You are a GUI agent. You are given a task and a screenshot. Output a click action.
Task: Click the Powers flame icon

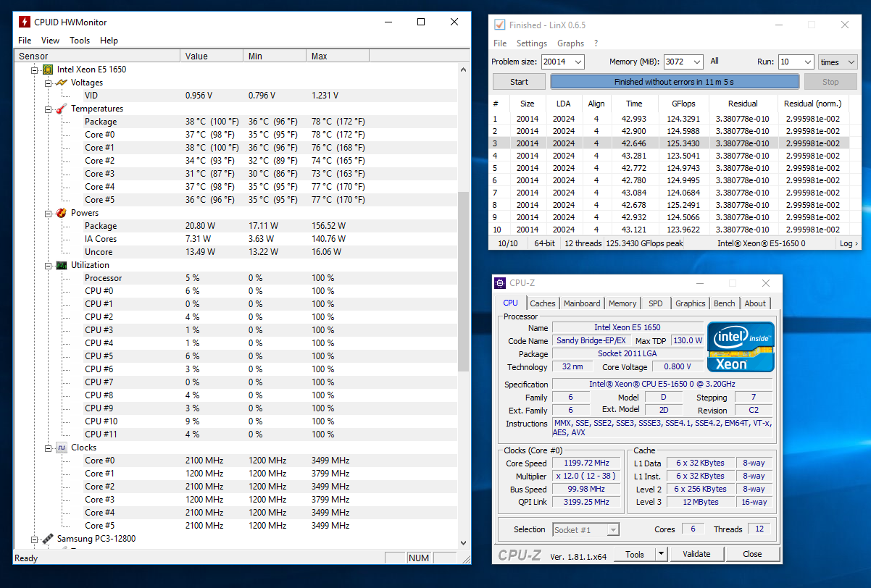(62, 213)
